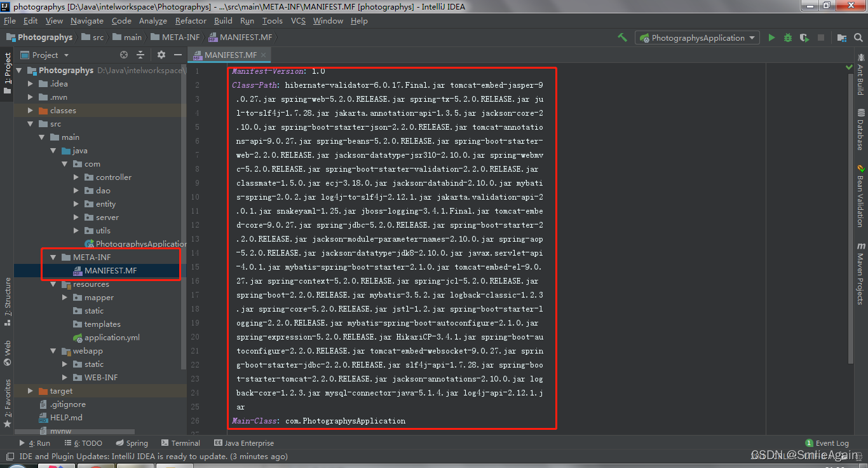Toggle the 1: Project side tab

[7, 72]
